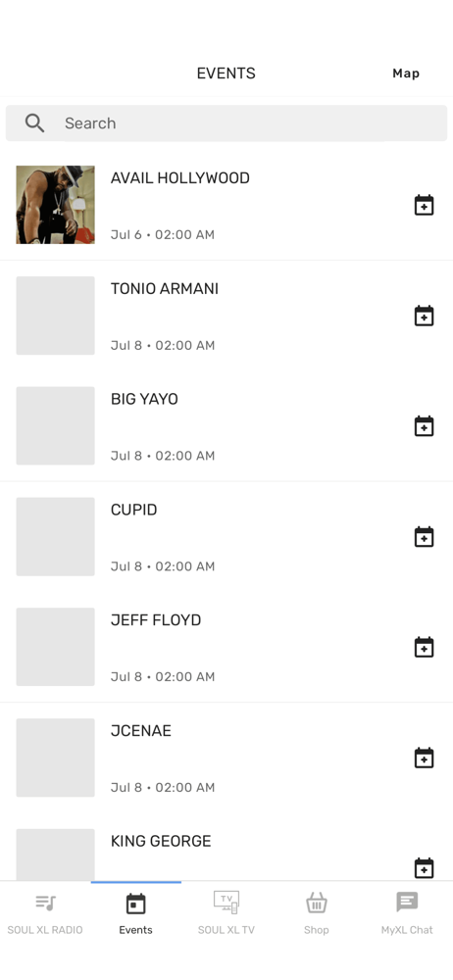This screenshot has height=980, width=453.
Task: Open the CUPID event title
Action: (x=134, y=510)
